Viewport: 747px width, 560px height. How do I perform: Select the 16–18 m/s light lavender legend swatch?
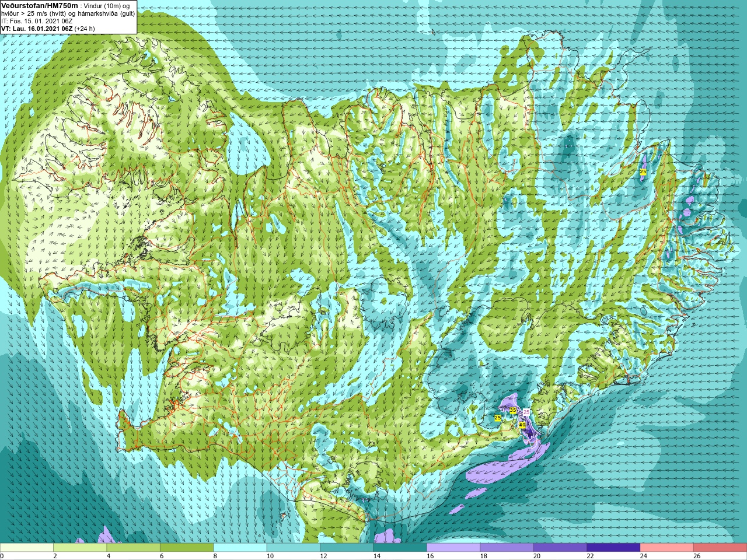453,548
